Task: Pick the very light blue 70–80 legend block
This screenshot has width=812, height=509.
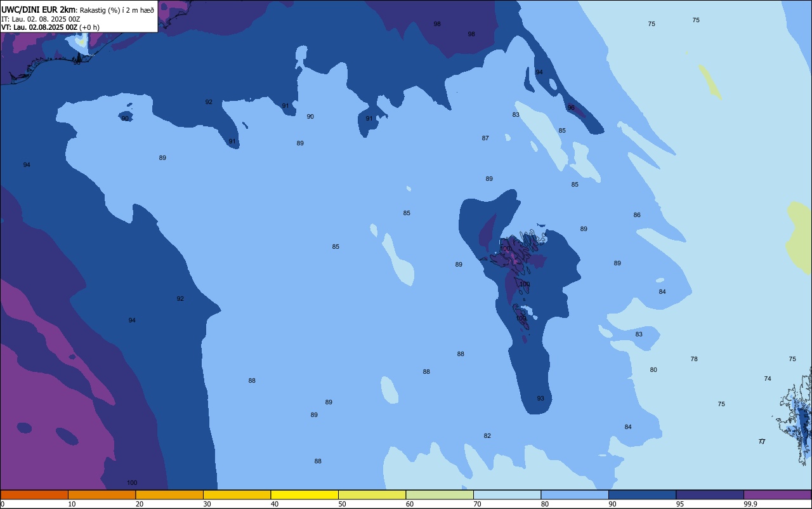Action: click(507, 494)
